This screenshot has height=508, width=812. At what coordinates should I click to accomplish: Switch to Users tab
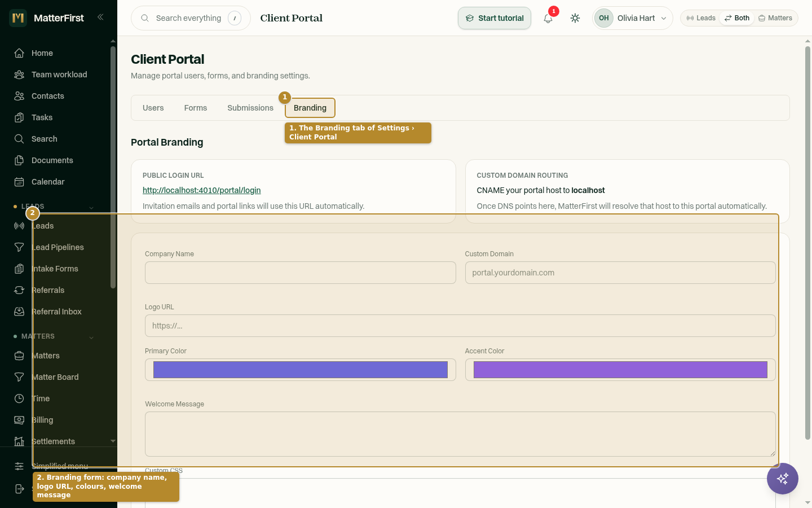pyautogui.click(x=153, y=108)
